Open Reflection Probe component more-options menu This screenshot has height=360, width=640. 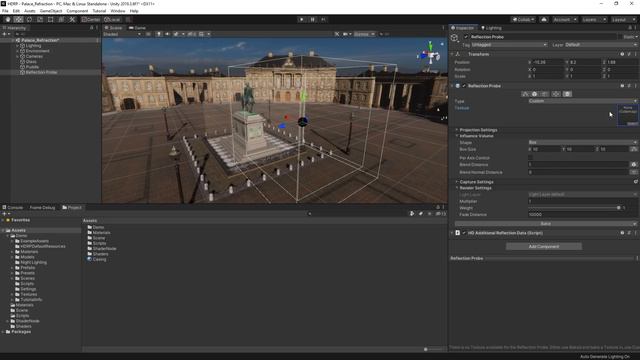tap(636, 86)
